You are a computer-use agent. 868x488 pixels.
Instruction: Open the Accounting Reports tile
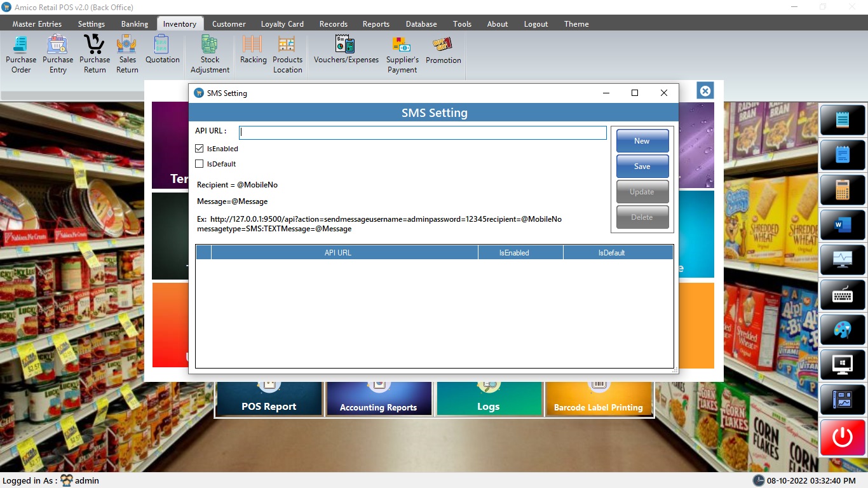tap(379, 398)
